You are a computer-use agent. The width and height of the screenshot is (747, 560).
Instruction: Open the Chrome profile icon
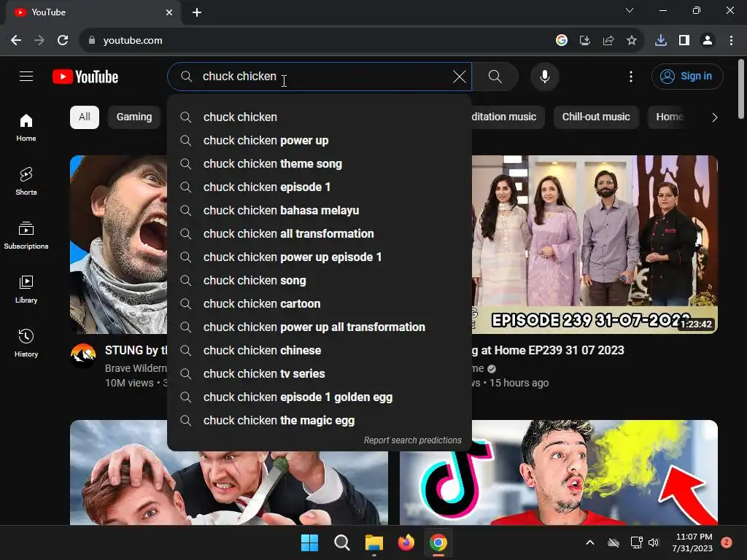[x=708, y=41]
